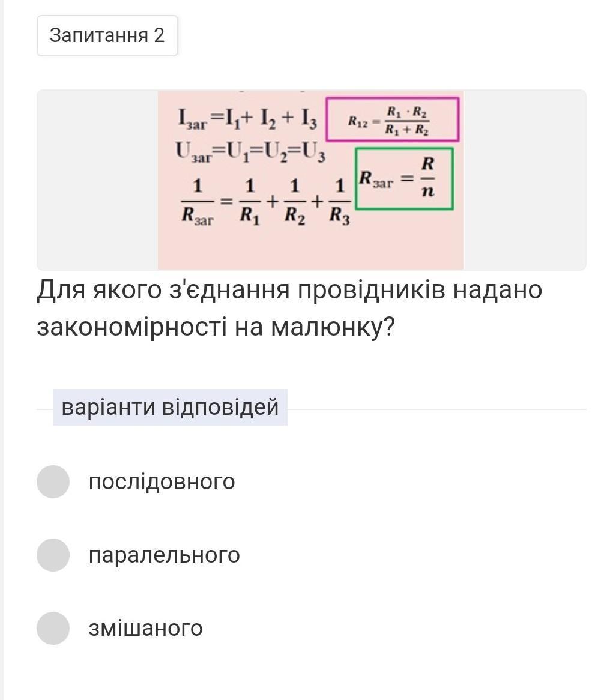Click the gray area right of the formula image

[x=524, y=180]
